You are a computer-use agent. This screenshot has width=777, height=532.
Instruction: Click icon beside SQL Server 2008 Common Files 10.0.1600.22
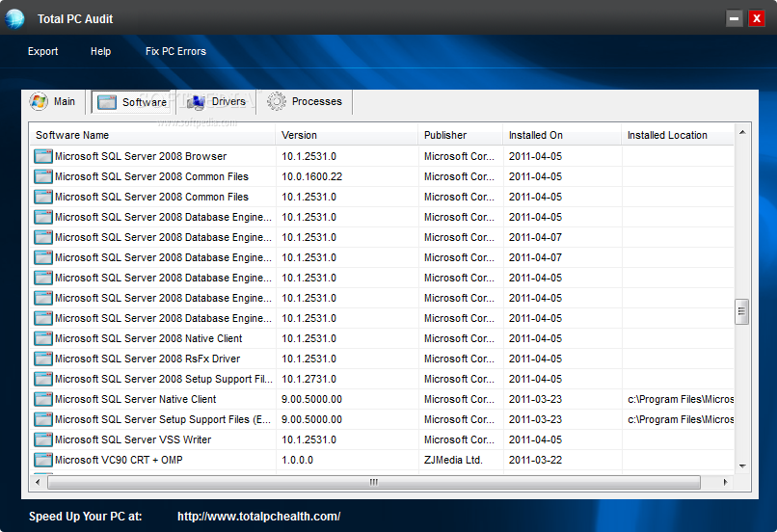coord(43,176)
